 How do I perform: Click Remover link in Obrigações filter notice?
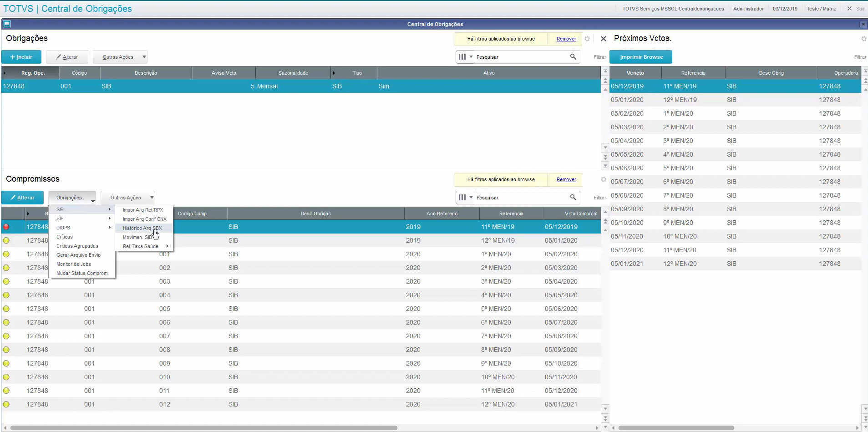(x=566, y=39)
